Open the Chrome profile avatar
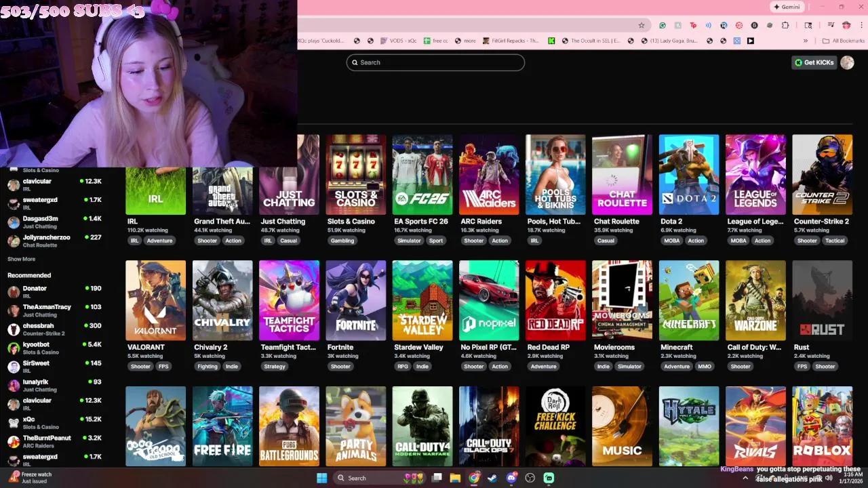The image size is (868, 488). pos(846,25)
